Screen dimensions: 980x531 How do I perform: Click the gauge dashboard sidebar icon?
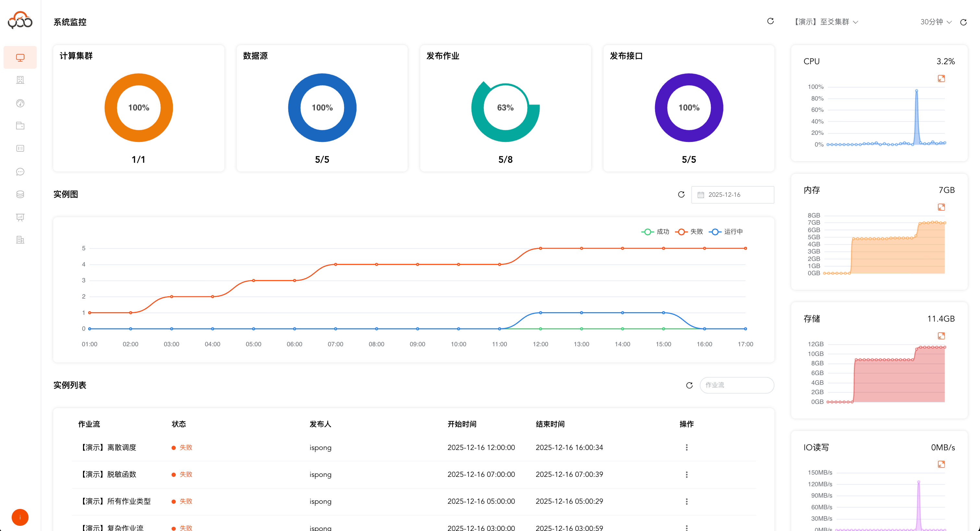tap(20, 103)
